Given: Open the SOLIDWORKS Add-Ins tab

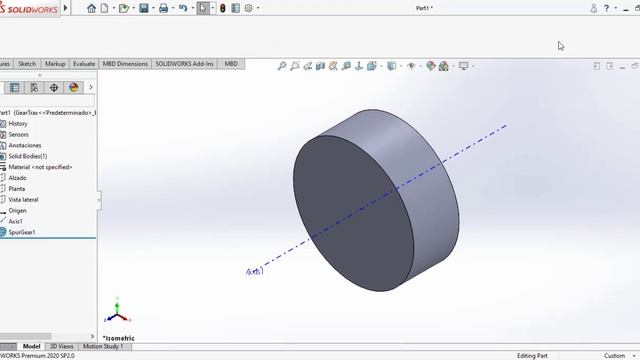Looking at the screenshot, I should [x=184, y=64].
